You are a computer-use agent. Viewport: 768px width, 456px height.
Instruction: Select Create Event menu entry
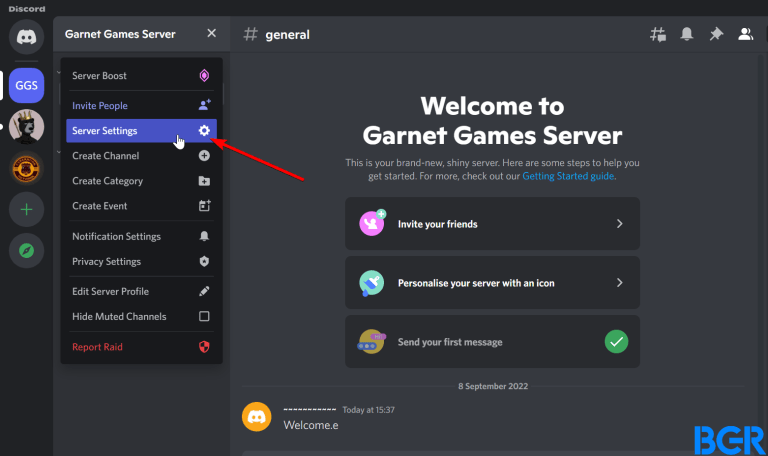141,206
